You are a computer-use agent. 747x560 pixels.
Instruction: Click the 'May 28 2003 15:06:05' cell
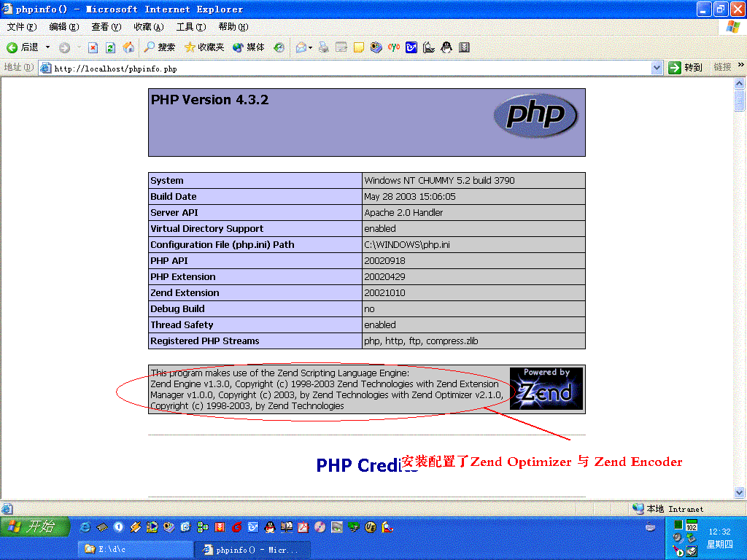coord(473,197)
